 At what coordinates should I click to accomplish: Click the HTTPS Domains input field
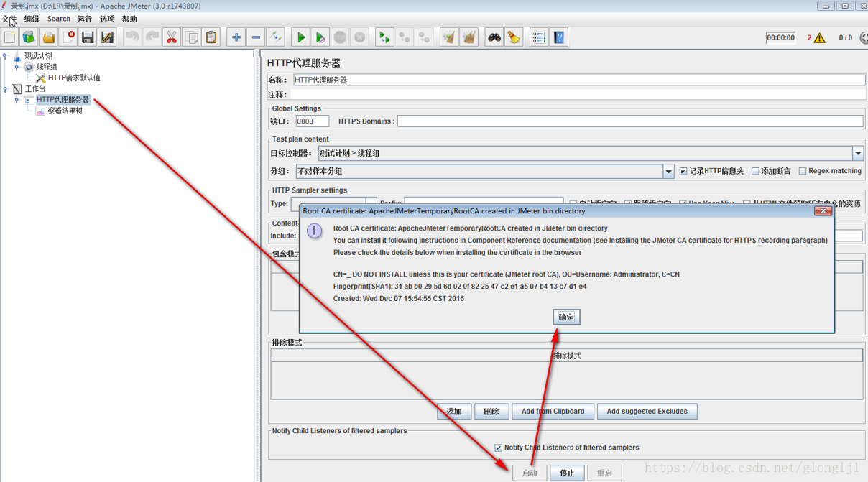click(631, 121)
